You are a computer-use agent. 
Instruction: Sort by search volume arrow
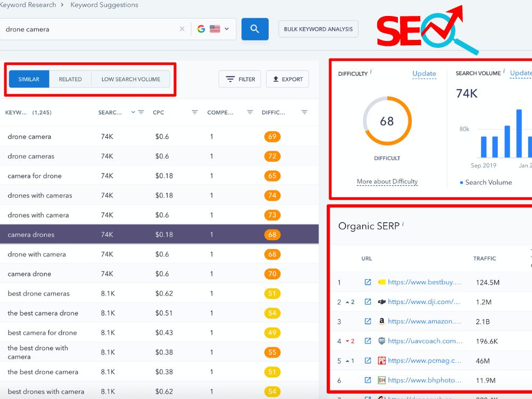tap(133, 112)
